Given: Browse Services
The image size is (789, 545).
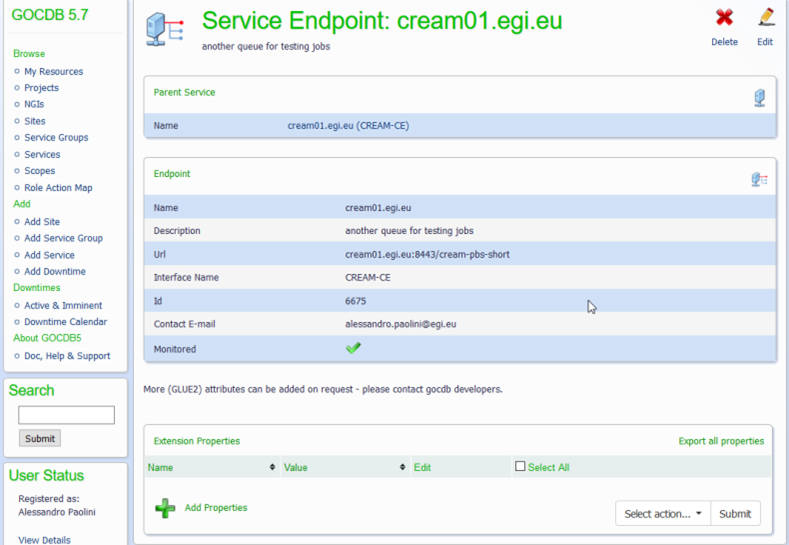Looking at the screenshot, I should pos(42,154).
